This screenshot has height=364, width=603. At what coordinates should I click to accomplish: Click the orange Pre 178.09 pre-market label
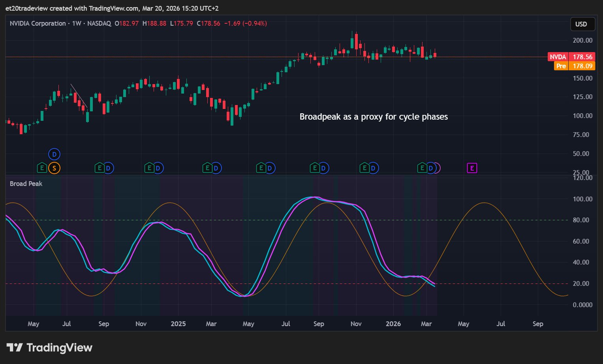coord(575,66)
